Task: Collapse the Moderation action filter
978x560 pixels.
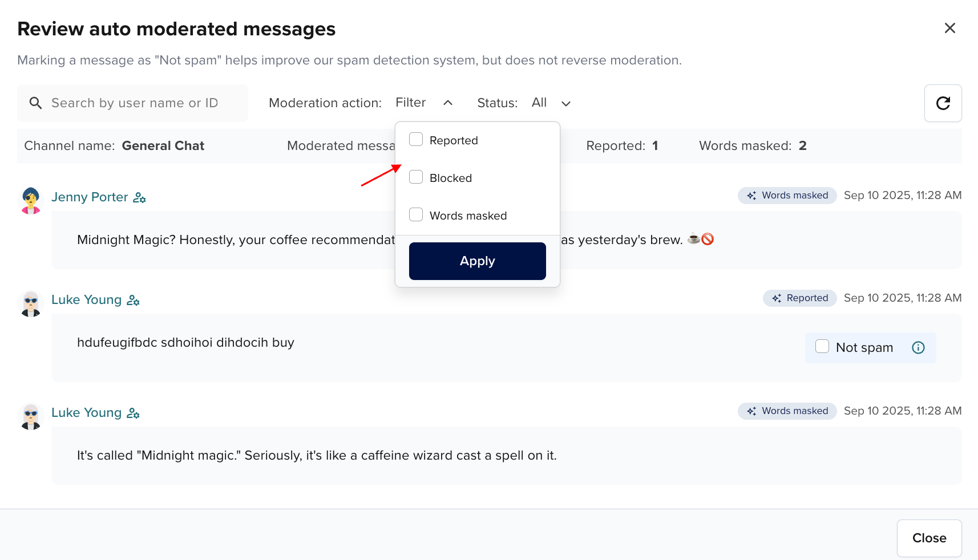Action: (448, 103)
